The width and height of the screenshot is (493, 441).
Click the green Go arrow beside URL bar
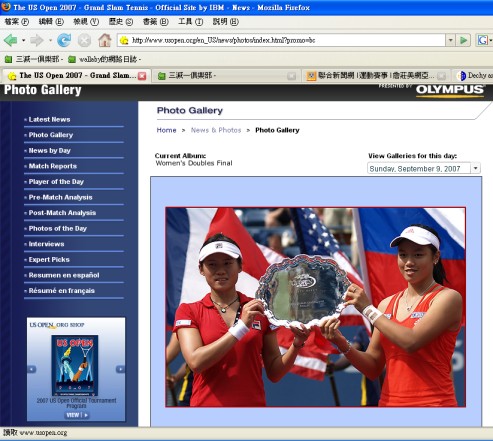[x=463, y=40]
